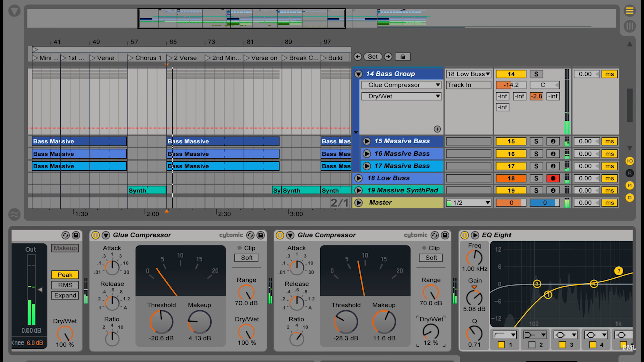Click the first Glue Compressor hot-swap preset icon
This screenshot has height=362, width=644.
coord(250,235)
